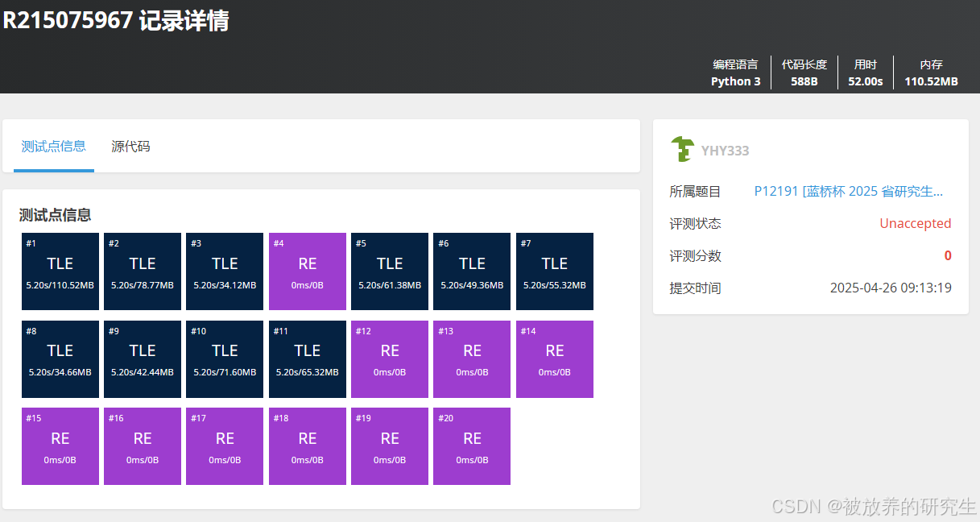Click the 588B code length value
The image size is (980, 522).
tap(804, 81)
